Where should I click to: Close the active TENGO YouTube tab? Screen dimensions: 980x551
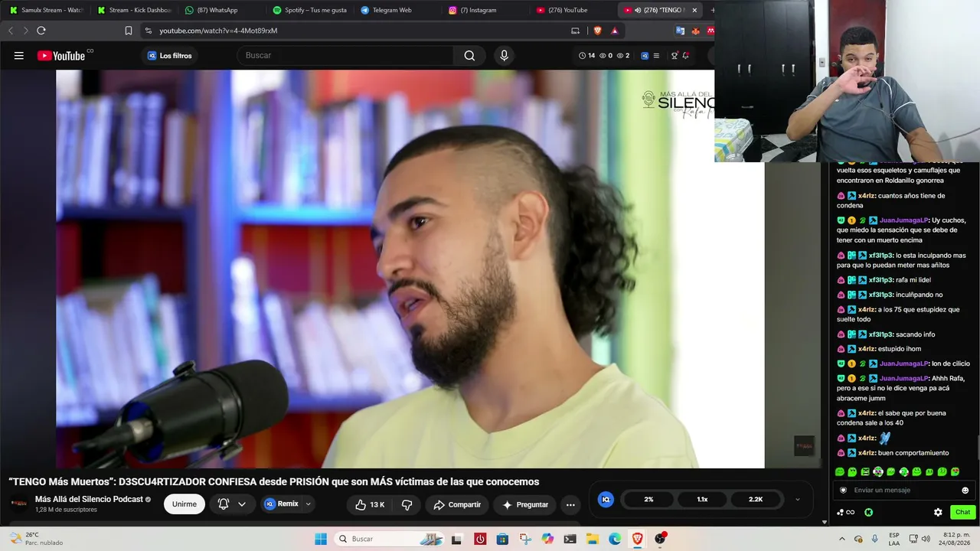pos(694,10)
